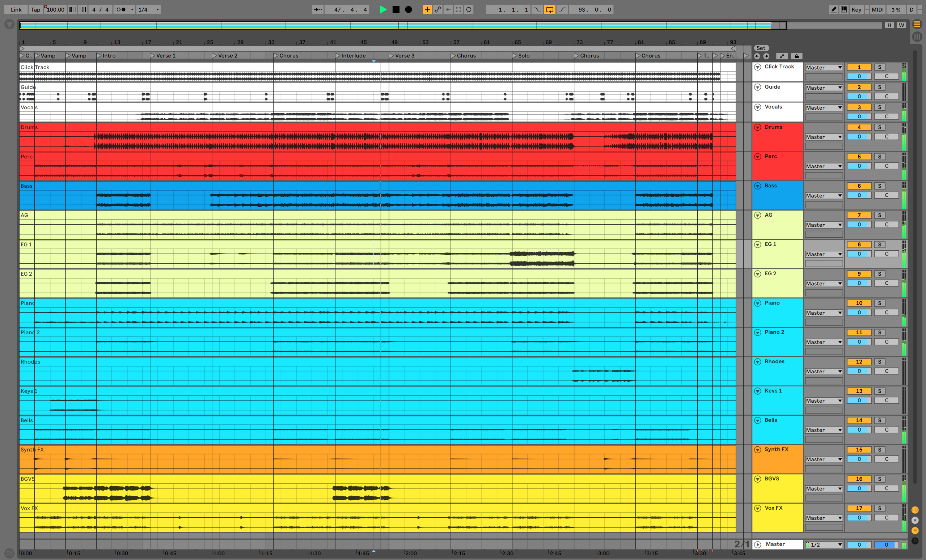Switch on Key map mode
Screen dimensions: 926x560
pyautogui.click(x=856, y=10)
